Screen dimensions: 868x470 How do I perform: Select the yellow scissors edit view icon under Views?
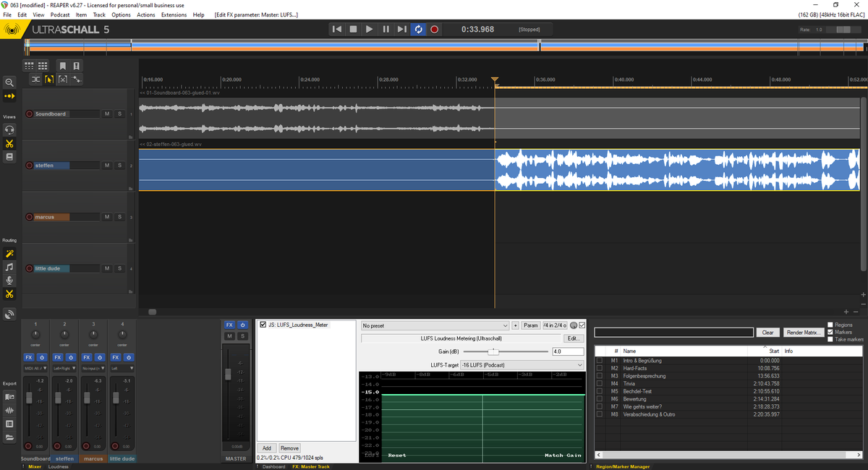click(9, 143)
